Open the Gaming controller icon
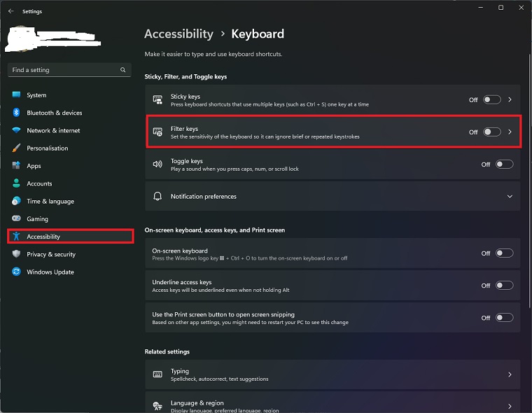 click(x=16, y=219)
